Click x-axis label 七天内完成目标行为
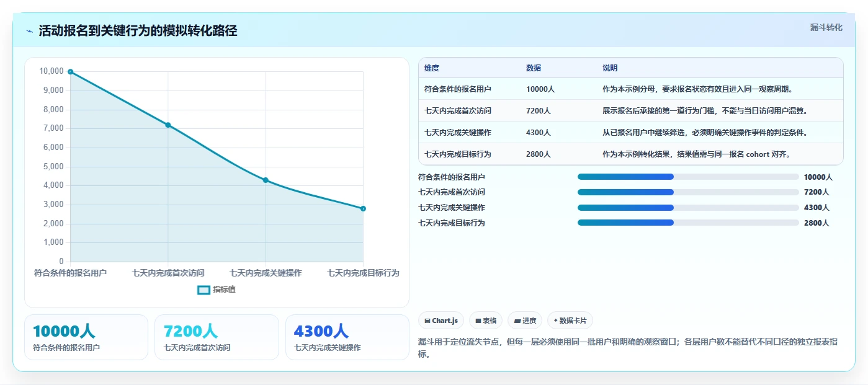 (363, 273)
